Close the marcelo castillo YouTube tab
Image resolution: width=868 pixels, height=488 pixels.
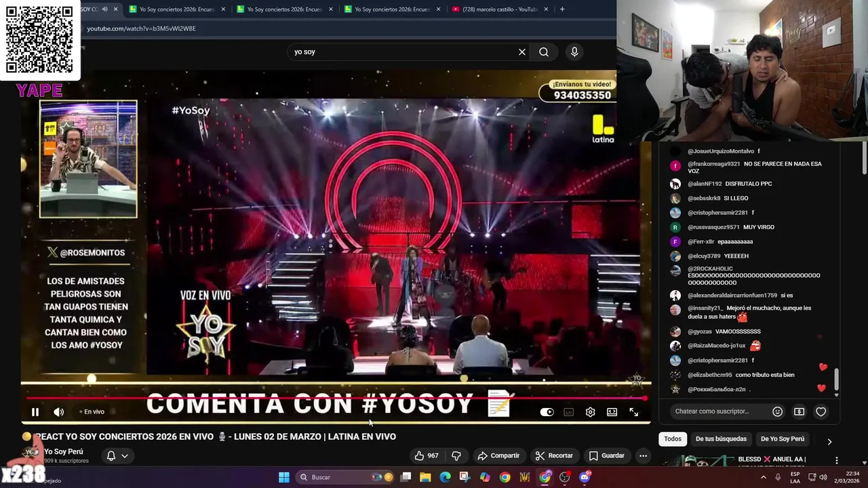tap(546, 9)
